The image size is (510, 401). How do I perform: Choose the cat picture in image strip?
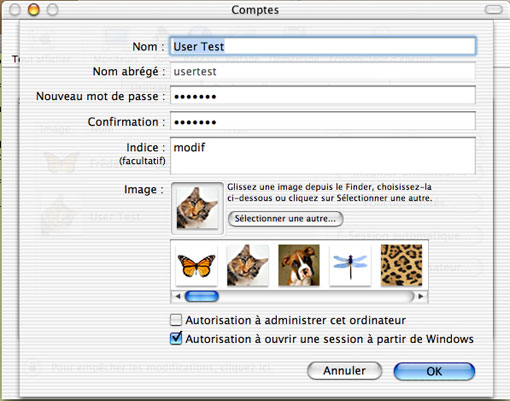click(248, 265)
